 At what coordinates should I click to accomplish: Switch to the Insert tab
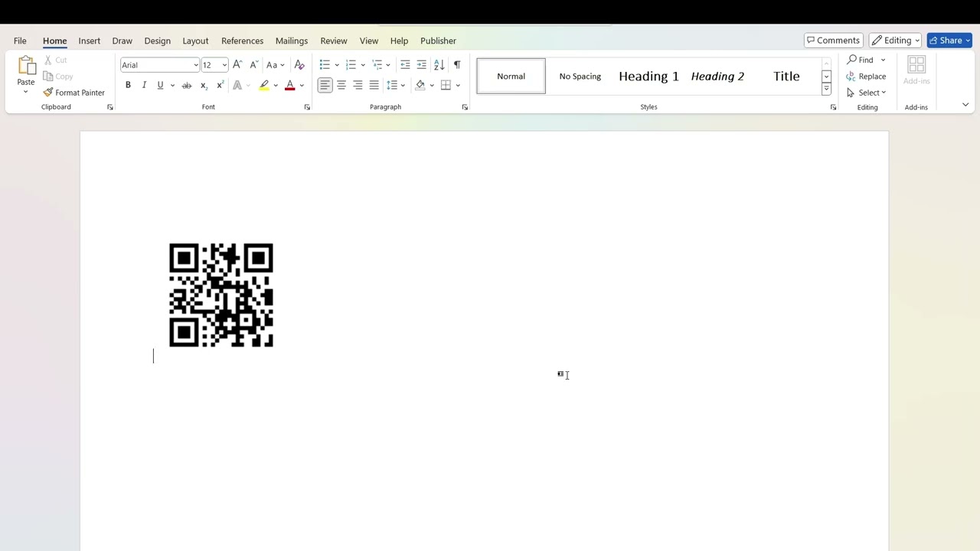89,41
